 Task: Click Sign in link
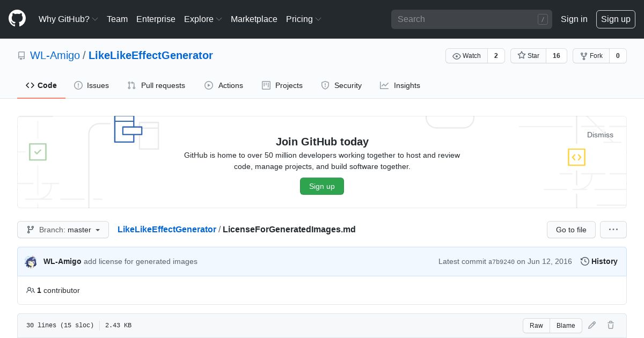[574, 19]
